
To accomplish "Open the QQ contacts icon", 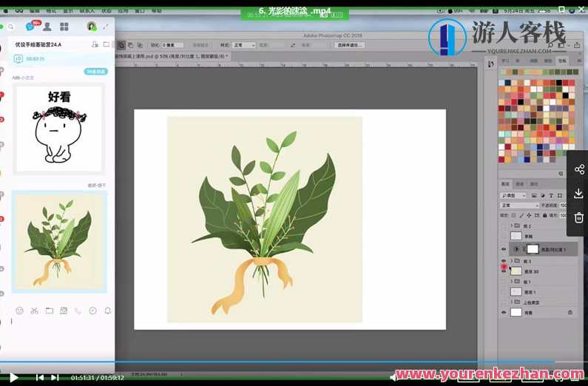I will [x=47, y=27].
